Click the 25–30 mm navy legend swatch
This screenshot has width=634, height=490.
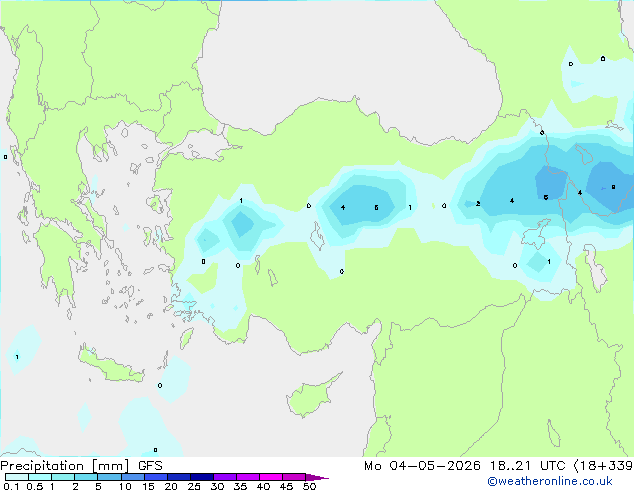pyautogui.click(x=201, y=477)
